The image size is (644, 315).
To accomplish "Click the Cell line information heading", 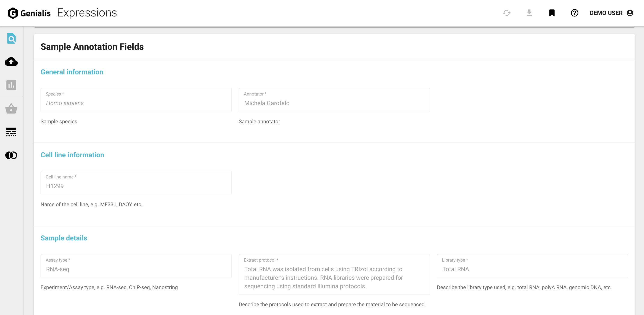I will (73, 155).
